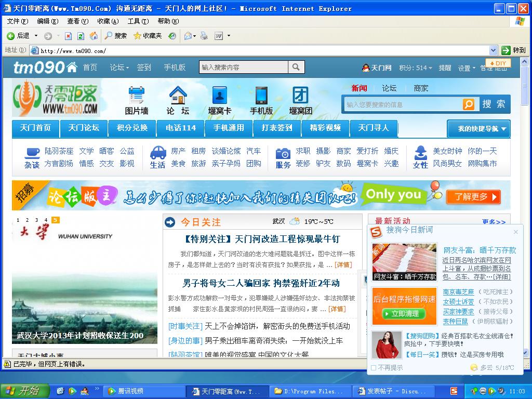Image resolution: width=532 pixels, height=399 pixels.
Task: Click the IE Home page icon
Action: (x=94, y=36)
